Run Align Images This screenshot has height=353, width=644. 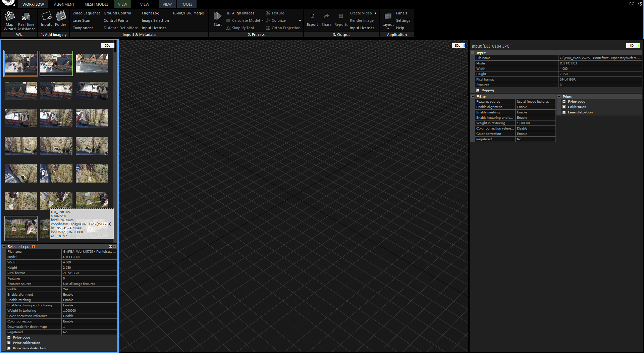coord(240,13)
